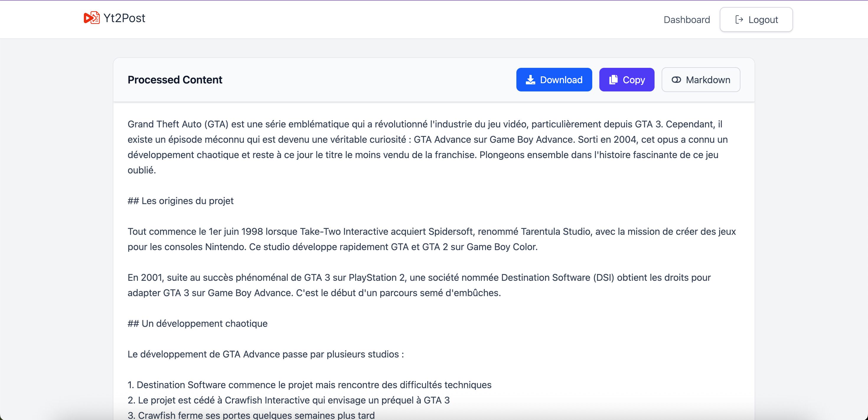Click the copy documents icon
The height and width of the screenshot is (420, 868).
click(613, 80)
